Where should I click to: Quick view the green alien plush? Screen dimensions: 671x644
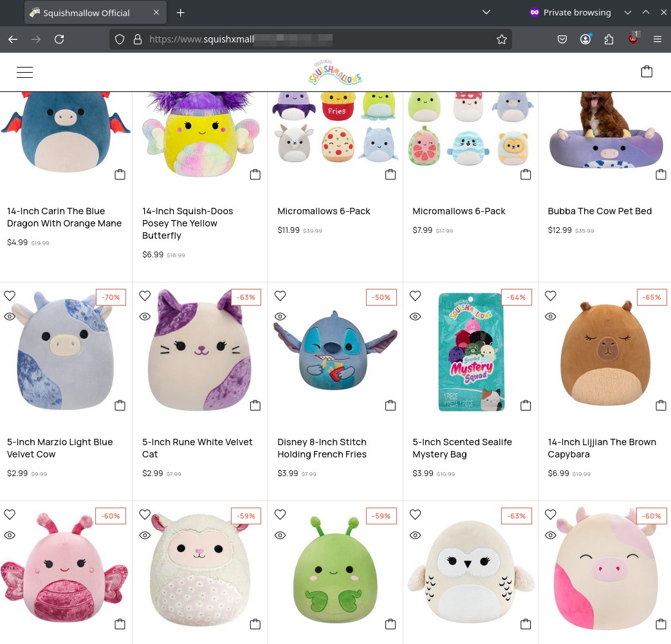coord(280,535)
